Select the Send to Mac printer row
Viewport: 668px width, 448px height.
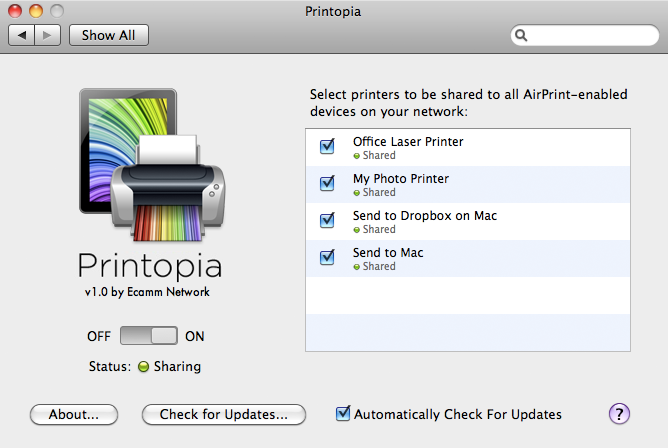coord(468,258)
